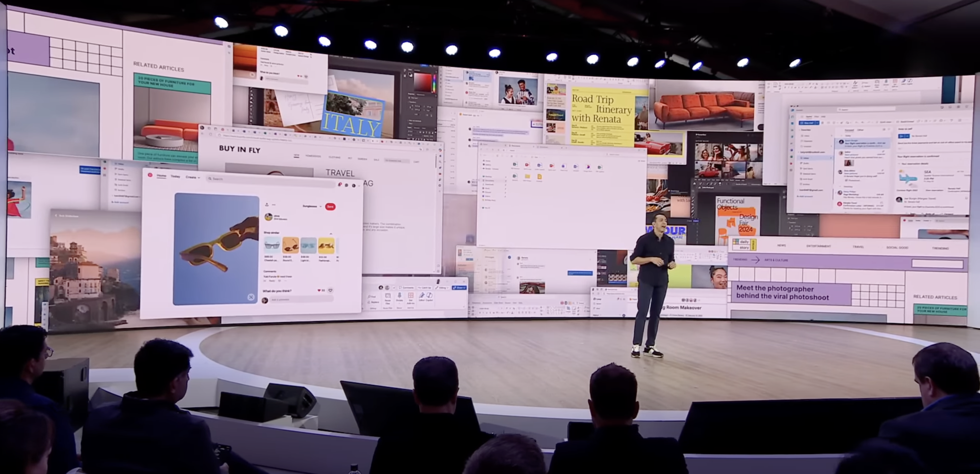
Task: Collapse the Shop similar section
Action: (331, 234)
